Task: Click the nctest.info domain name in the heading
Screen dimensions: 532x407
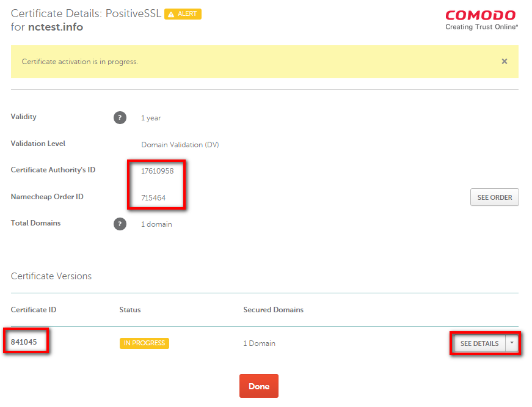Action: [x=56, y=27]
